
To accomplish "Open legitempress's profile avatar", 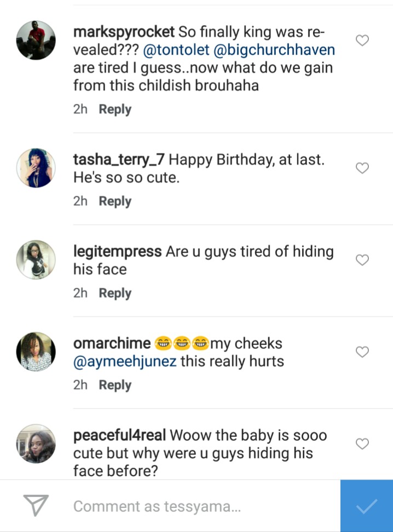I will pyautogui.click(x=36, y=260).
